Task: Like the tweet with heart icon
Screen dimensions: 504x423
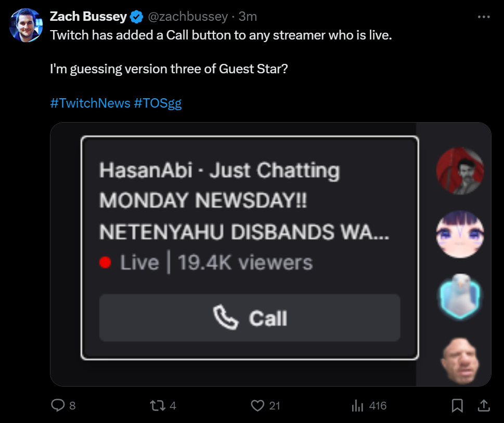Action: (257, 405)
